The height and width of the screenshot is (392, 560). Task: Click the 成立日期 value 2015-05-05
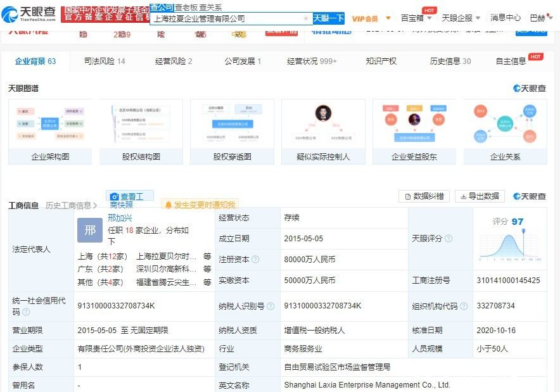pos(303,239)
